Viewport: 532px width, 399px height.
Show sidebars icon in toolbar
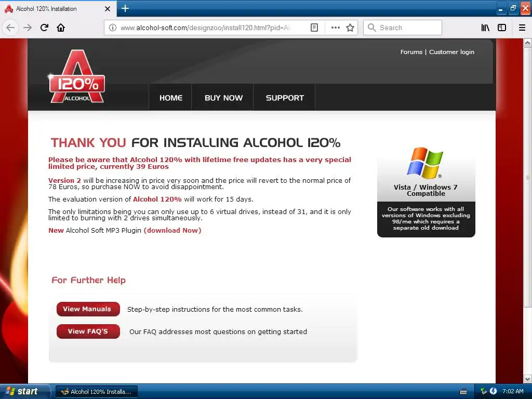click(x=502, y=28)
